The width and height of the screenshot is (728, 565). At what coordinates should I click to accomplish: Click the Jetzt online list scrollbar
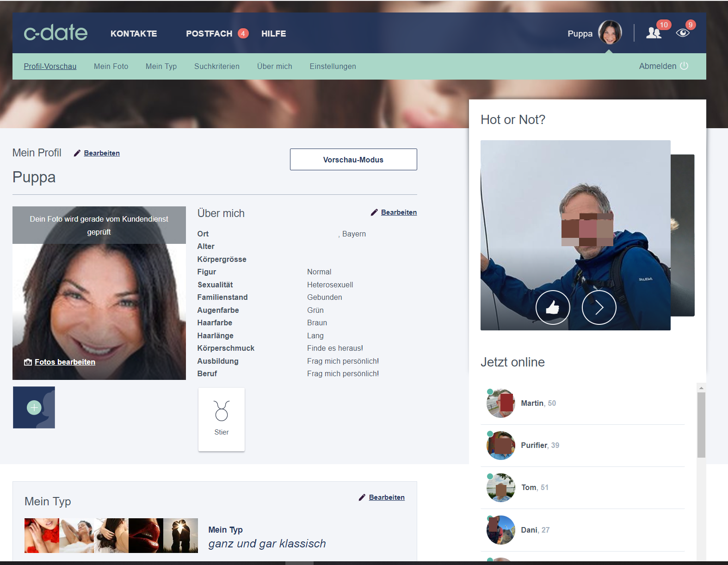(701, 425)
